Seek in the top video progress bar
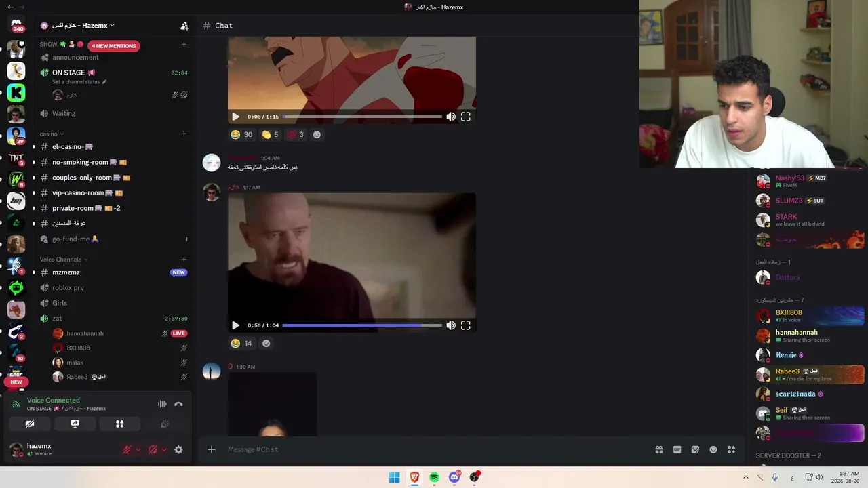868x488 pixels. coord(362,117)
